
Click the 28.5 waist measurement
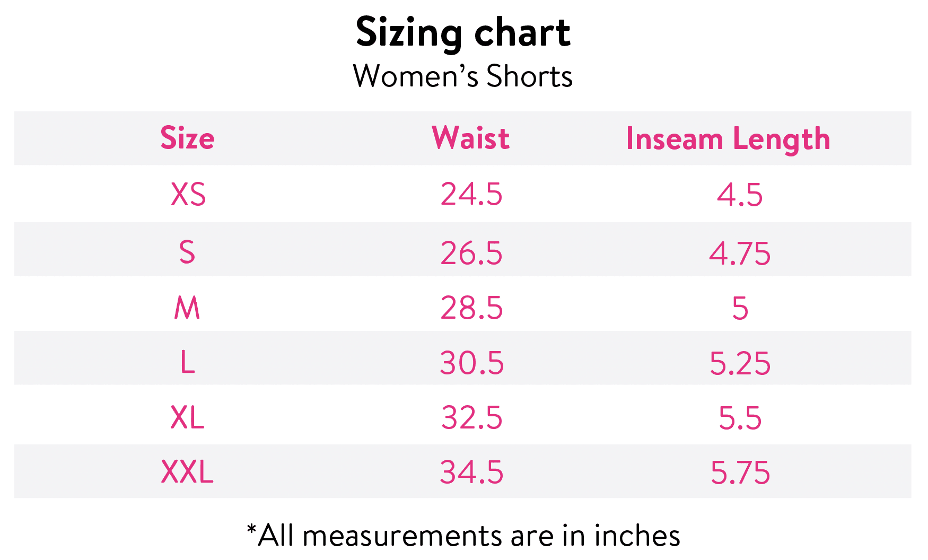(471, 308)
